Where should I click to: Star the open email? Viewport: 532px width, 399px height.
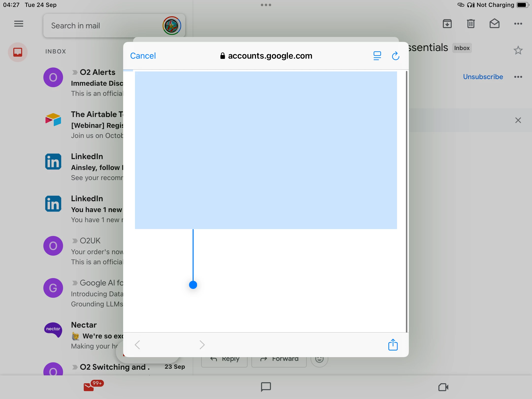point(518,50)
